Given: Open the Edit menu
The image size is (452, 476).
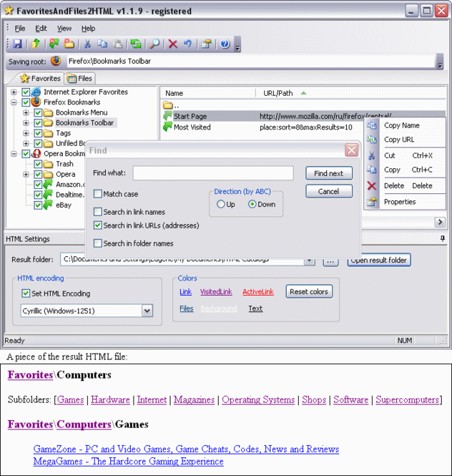Looking at the screenshot, I should pos(41,28).
